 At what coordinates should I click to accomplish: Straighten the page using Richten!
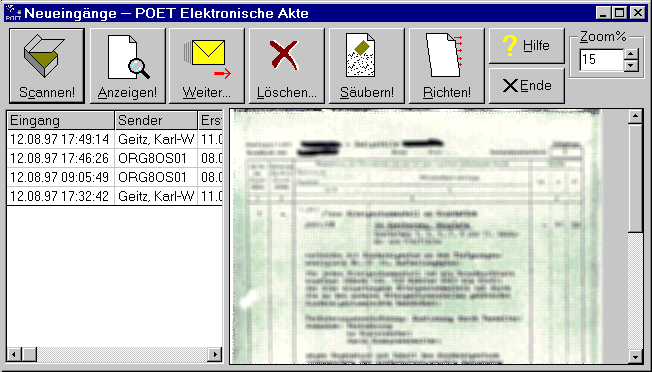447,66
